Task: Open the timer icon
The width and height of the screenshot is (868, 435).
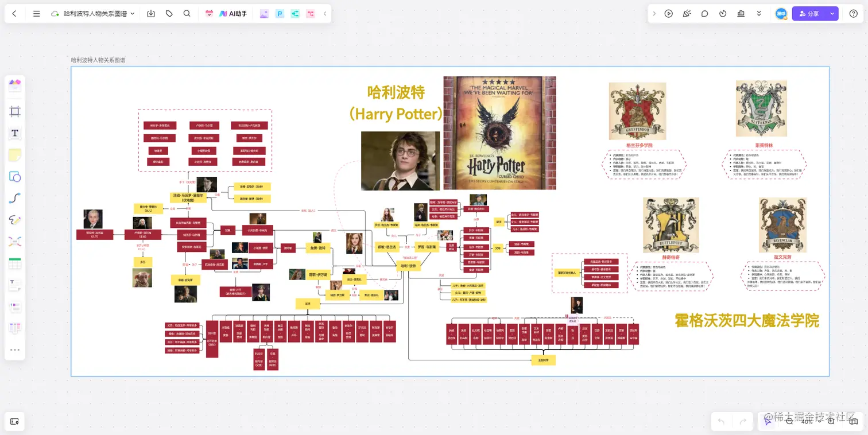Action: (723, 14)
